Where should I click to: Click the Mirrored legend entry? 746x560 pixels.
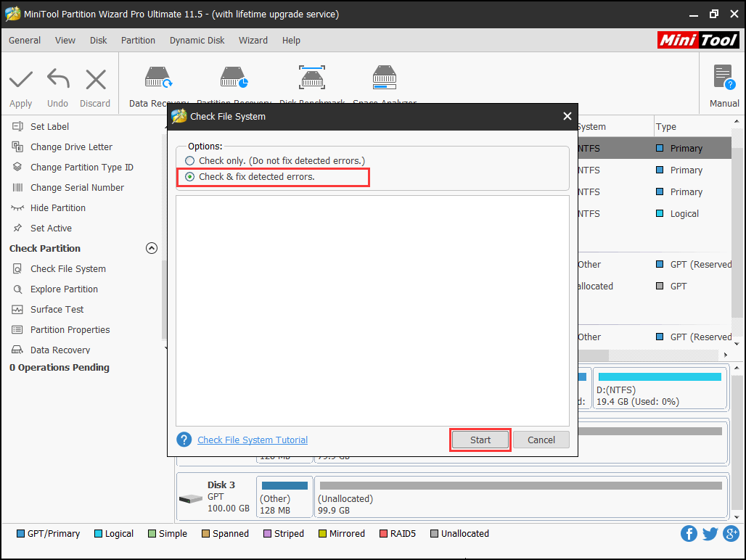(342, 533)
